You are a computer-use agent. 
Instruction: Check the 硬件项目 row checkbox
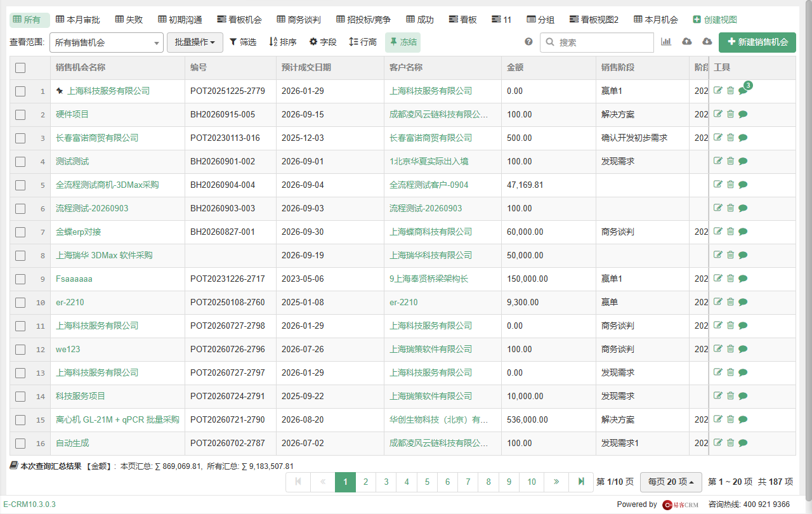20,115
